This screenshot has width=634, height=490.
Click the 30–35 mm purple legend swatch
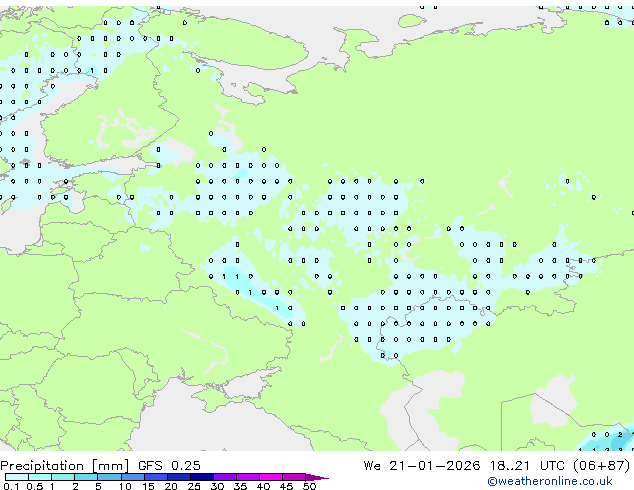224,477
